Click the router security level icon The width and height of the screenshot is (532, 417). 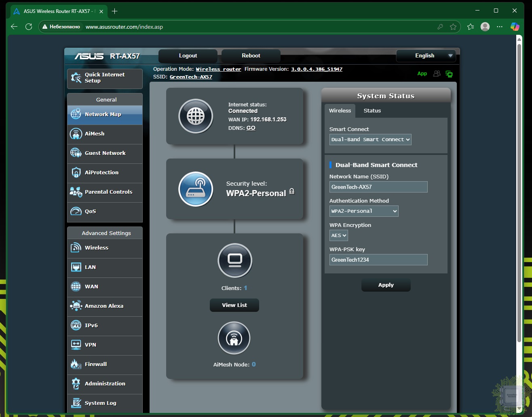(196, 189)
